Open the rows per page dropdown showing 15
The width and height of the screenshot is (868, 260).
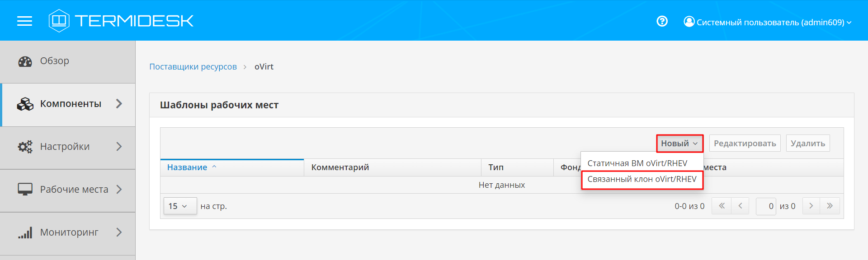(x=180, y=206)
